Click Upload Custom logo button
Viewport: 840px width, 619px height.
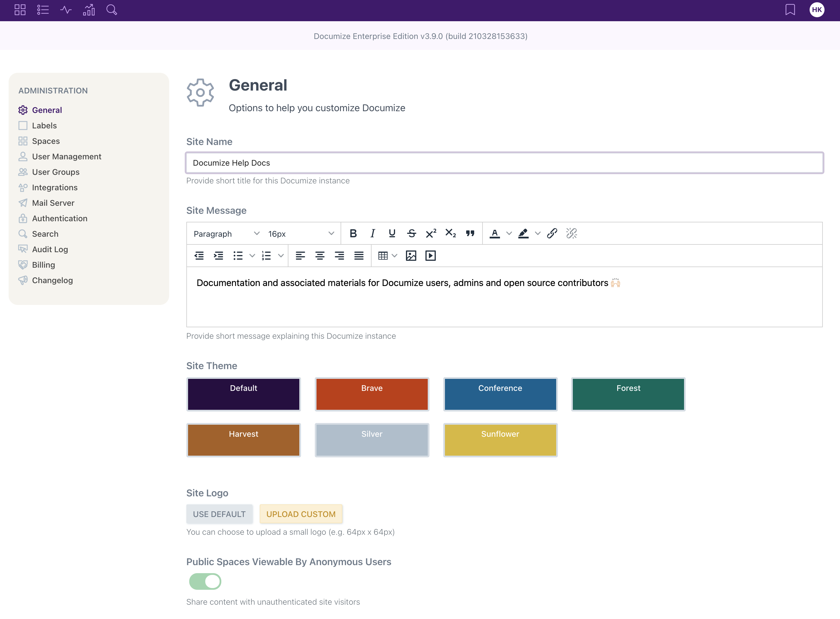301,514
